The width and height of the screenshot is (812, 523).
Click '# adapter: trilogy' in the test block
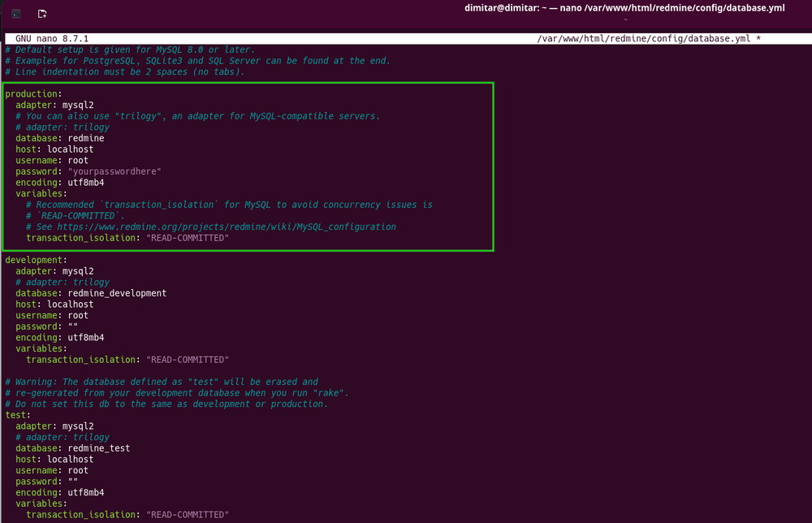63,438
